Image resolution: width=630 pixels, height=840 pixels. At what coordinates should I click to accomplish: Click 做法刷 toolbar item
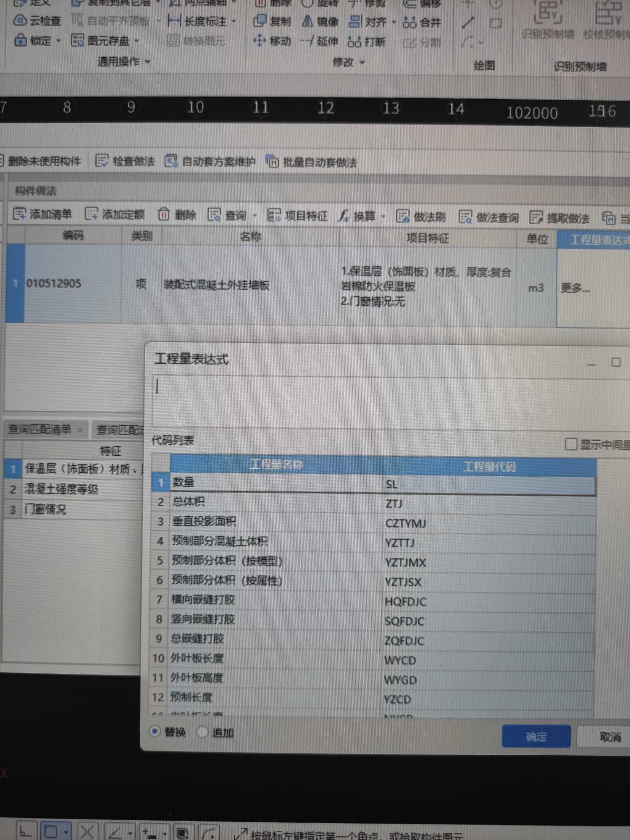(x=421, y=217)
